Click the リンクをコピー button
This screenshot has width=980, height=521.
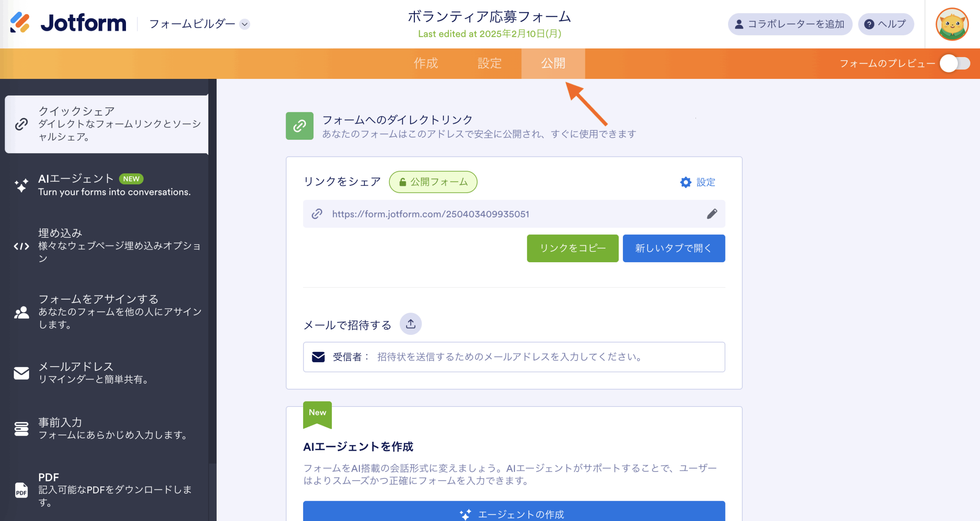tap(572, 248)
